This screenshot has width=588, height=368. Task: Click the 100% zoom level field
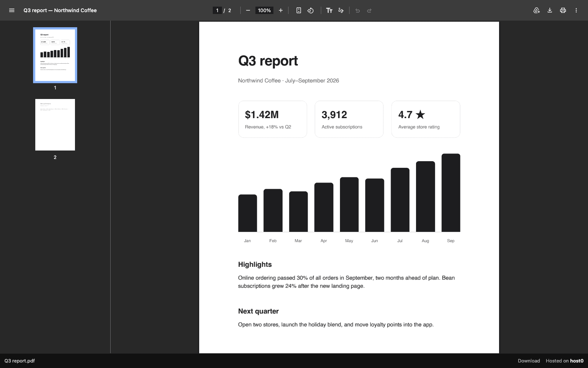[264, 10]
